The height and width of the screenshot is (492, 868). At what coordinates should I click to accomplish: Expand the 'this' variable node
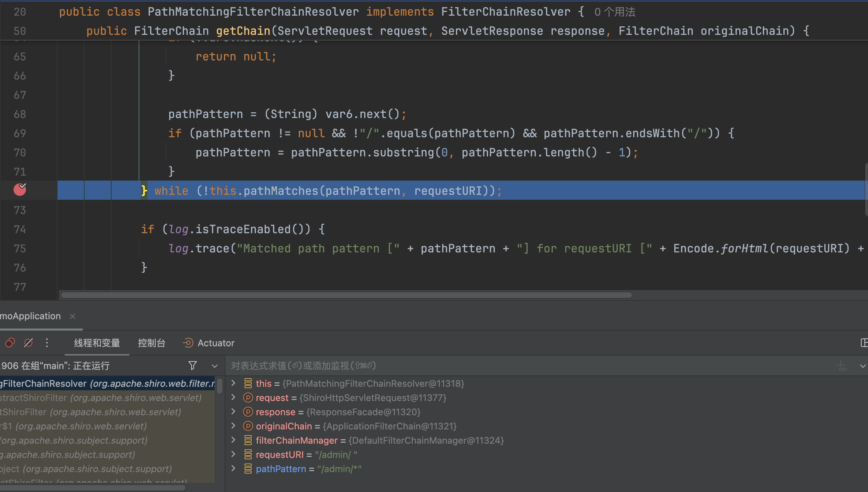pyautogui.click(x=234, y=383)
